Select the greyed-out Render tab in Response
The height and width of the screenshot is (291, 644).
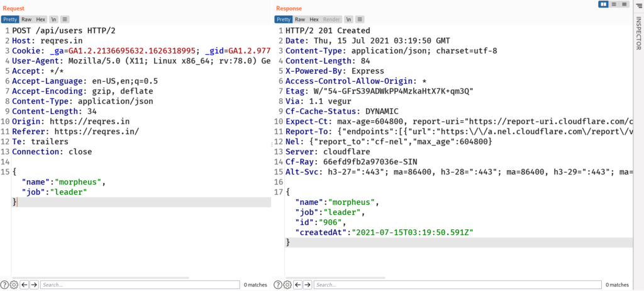tap(331, 20)
